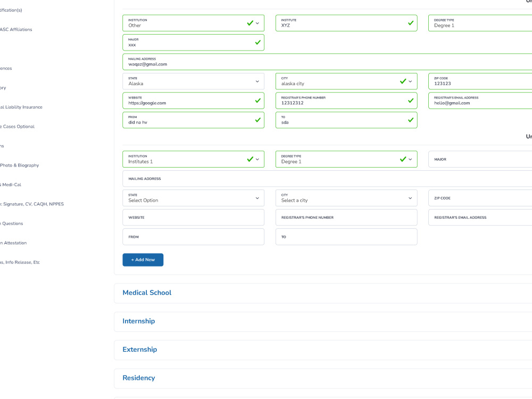Click the + Add New button
This screenshot has height=399, width=532.
[x=143, y=260]
